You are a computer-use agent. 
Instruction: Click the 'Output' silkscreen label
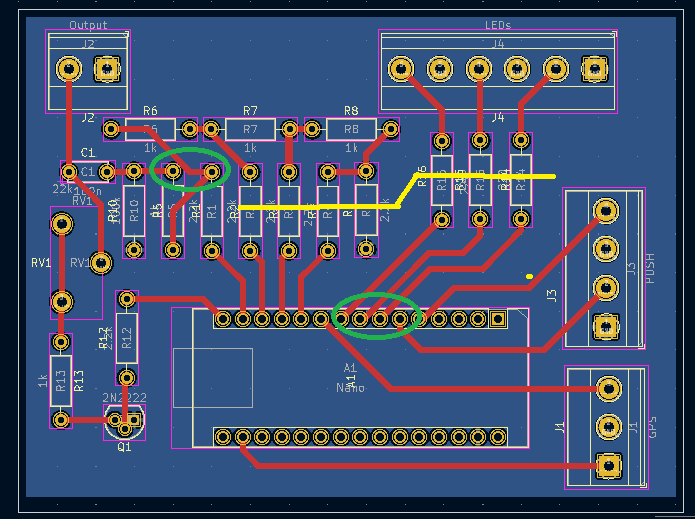(x=88, y=25)
